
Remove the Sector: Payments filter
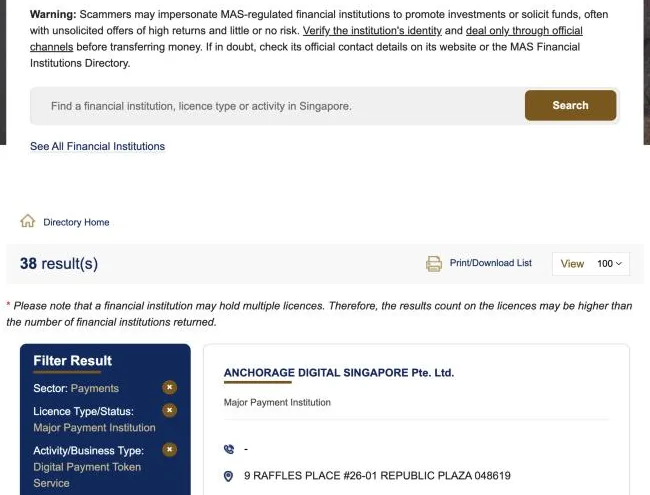tap(169, 388)
